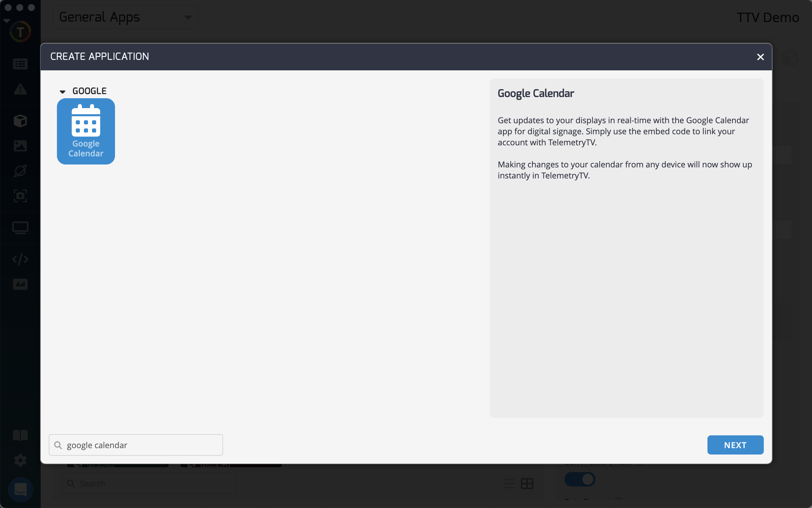Open the devices monitor icon in sidebar

pyautogui.click(x=20, y=228)
